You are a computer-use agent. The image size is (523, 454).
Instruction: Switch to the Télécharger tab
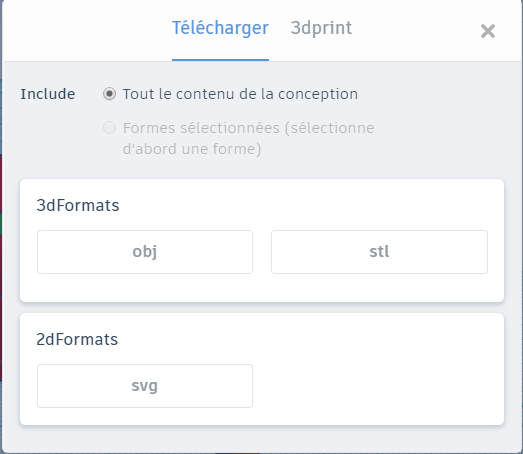[220, 28]
